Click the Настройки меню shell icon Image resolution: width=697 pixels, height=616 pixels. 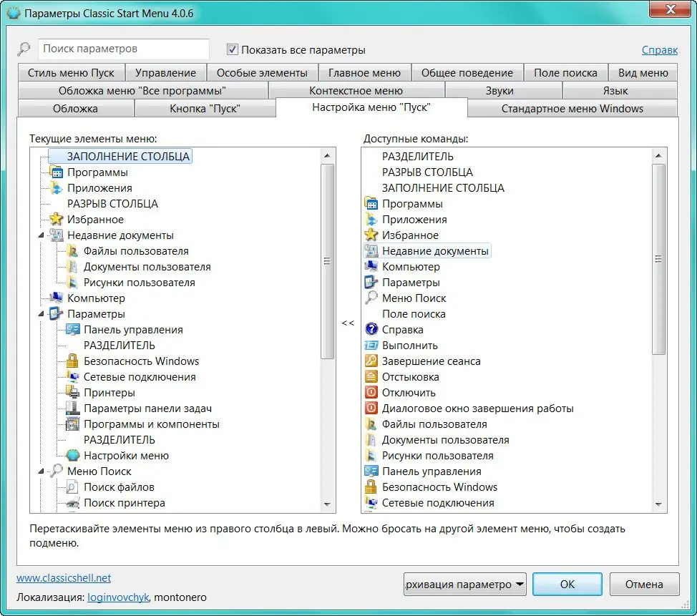point(73,455)
